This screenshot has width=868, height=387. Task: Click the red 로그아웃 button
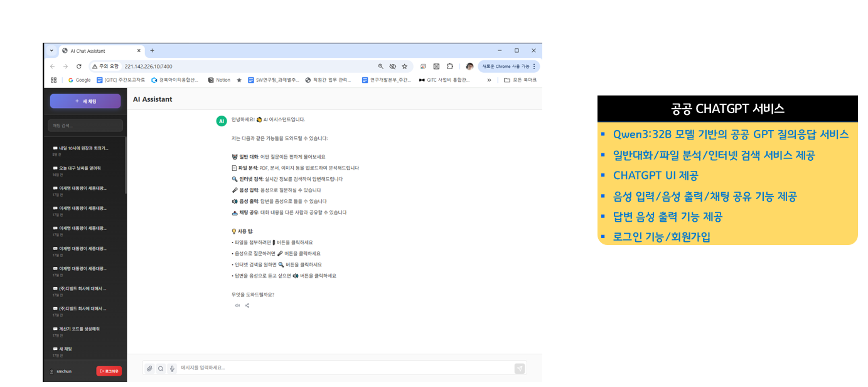pyautogui.click(x=109, y=371)
